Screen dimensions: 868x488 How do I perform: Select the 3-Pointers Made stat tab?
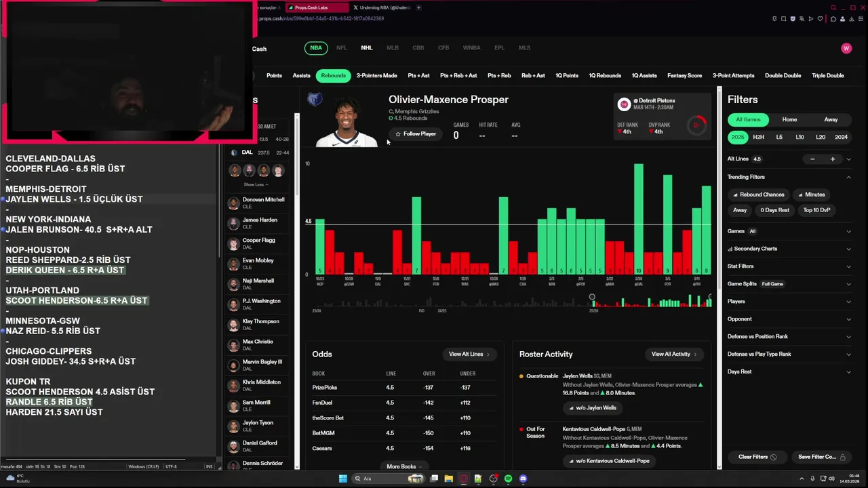pyautogui.click(x=377, y=76)
